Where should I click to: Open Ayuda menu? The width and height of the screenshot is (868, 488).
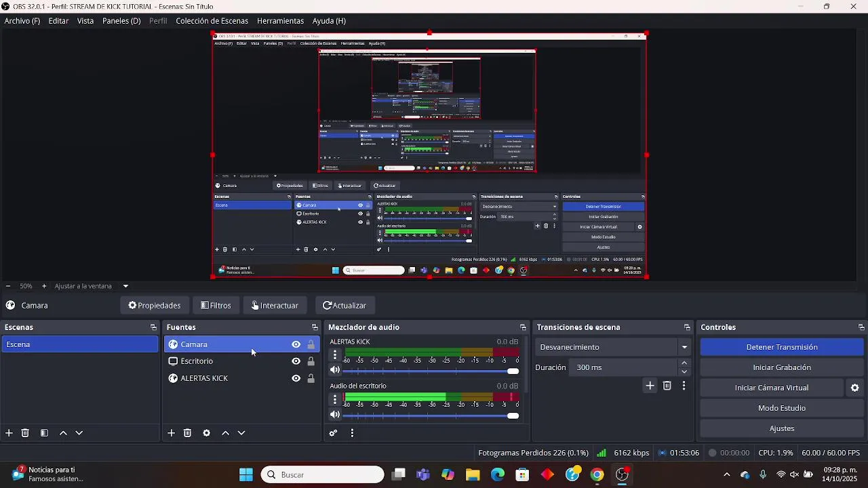329,21
